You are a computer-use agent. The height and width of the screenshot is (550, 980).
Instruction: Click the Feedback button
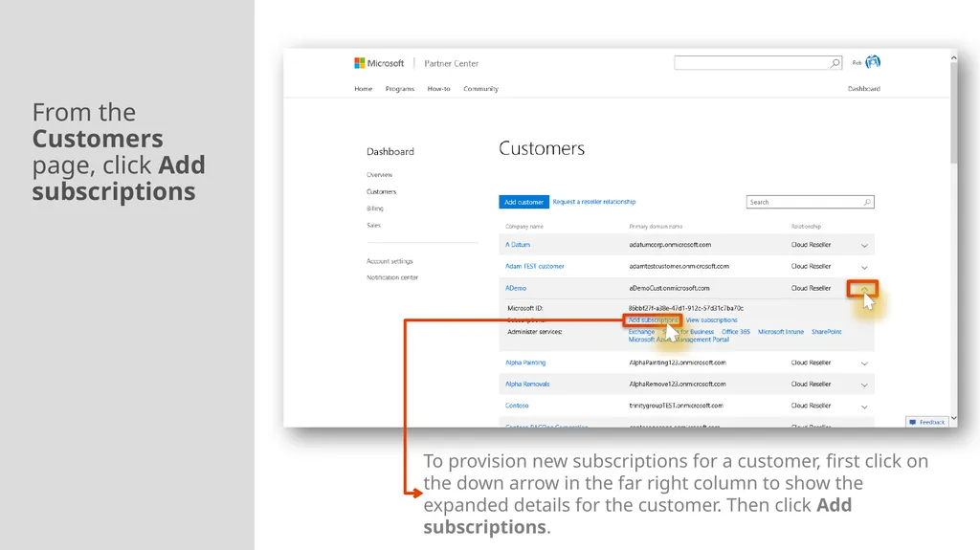(926, 422)
